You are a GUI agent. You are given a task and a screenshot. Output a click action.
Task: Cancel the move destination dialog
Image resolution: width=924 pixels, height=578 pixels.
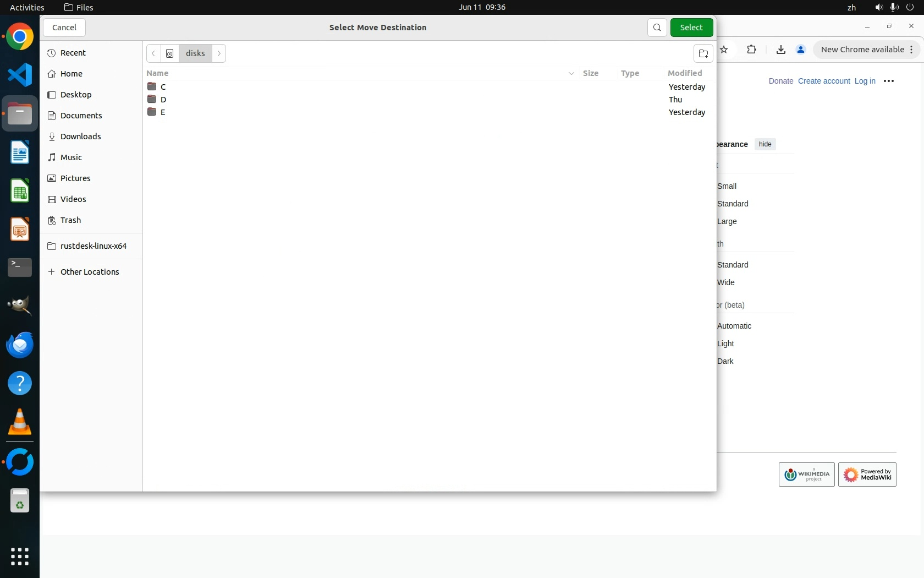pyautogui.click(x=64, y=28)
